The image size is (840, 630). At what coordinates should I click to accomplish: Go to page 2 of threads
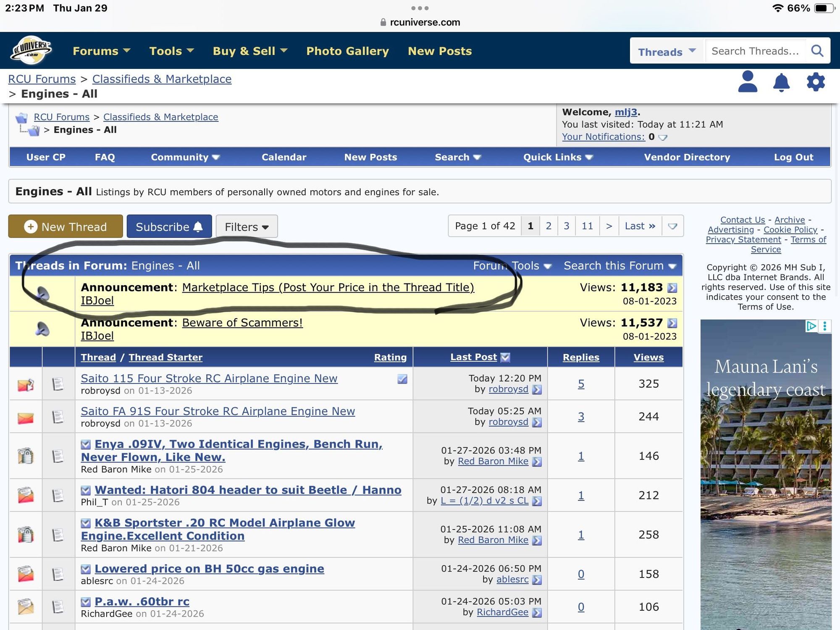point(549,226)
